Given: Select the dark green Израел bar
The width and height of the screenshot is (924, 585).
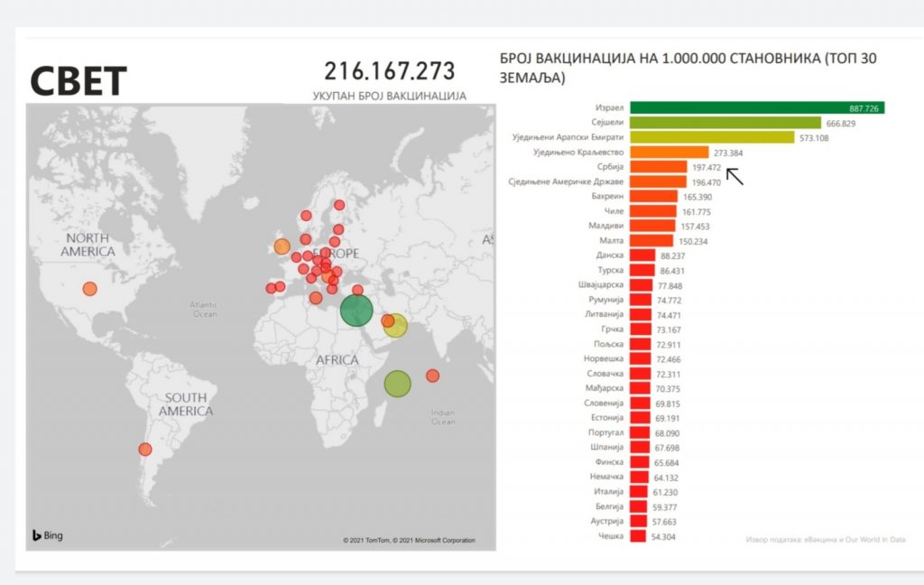Looking at the screenshot, I should click(x=756, y=107).
